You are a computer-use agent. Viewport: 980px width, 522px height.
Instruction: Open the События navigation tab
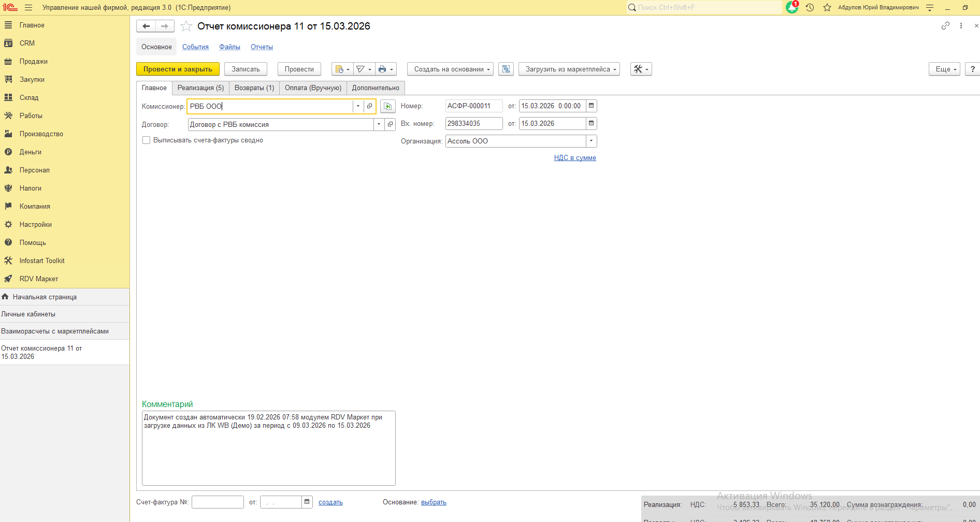[195, 47]
